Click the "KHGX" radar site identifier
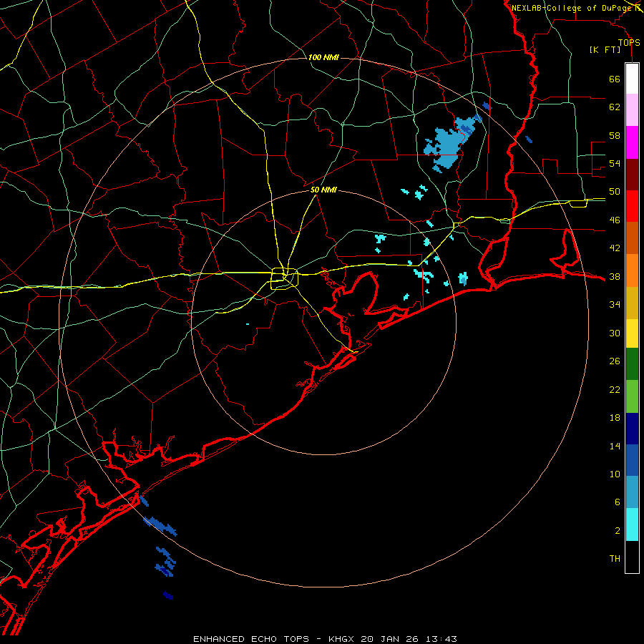The height and width of the screenshot is (644, 644). tap(343, 639)
